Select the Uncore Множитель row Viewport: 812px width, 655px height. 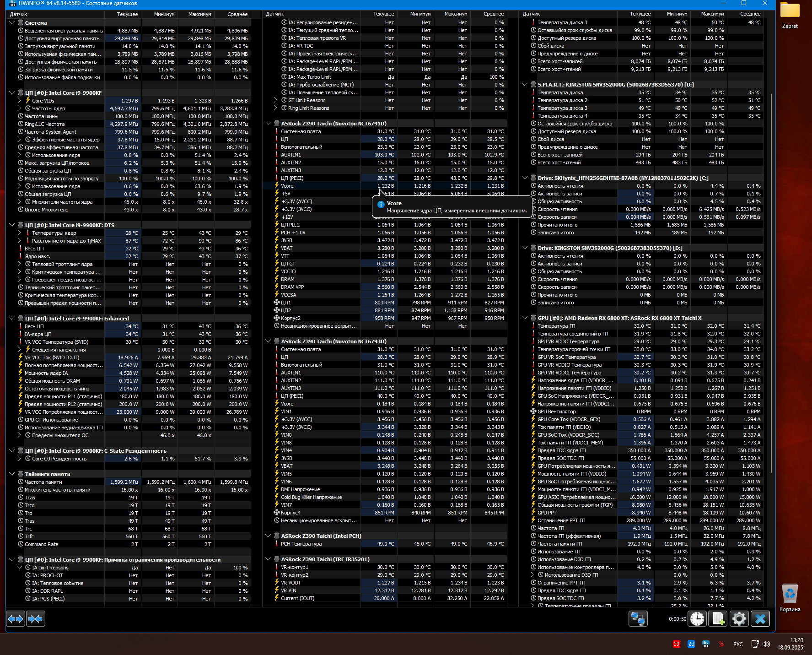129,210
